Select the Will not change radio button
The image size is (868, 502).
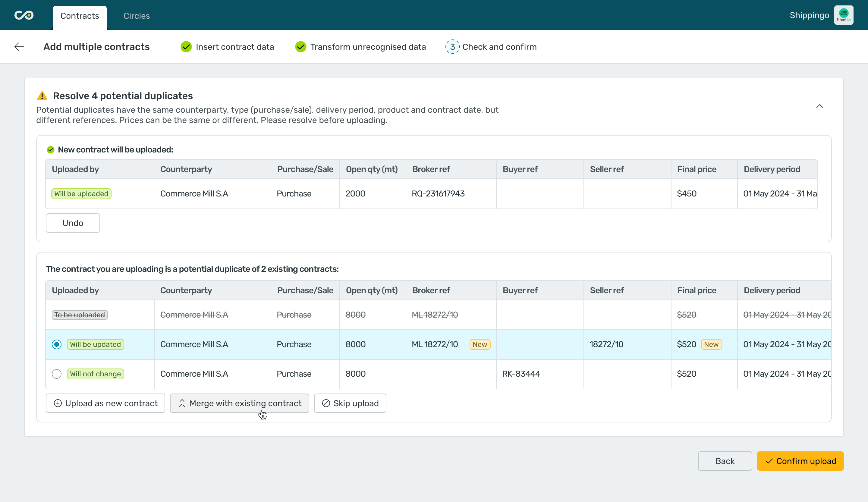[57, 374]
